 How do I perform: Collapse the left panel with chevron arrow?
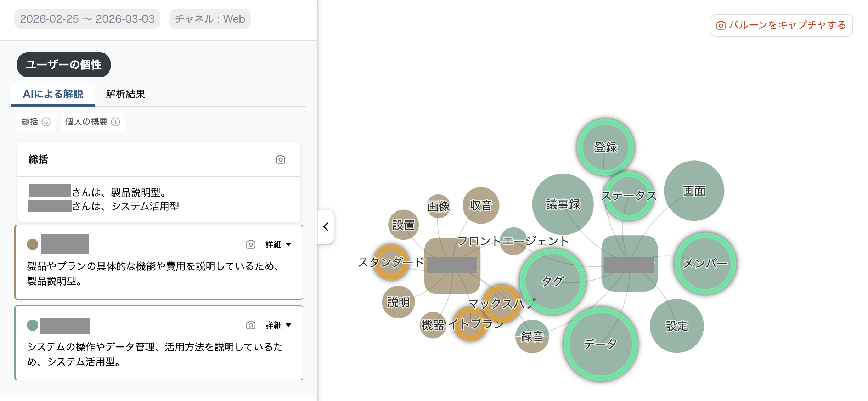326,227
